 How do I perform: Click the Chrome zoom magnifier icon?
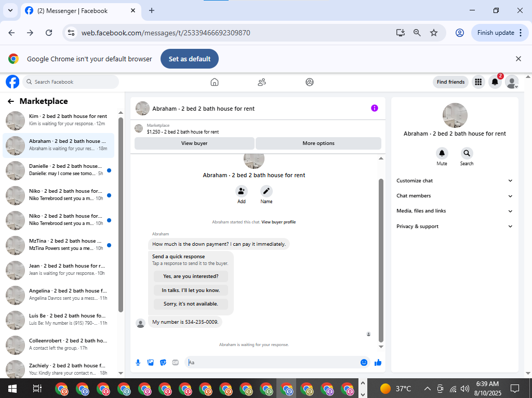[417, 33]
